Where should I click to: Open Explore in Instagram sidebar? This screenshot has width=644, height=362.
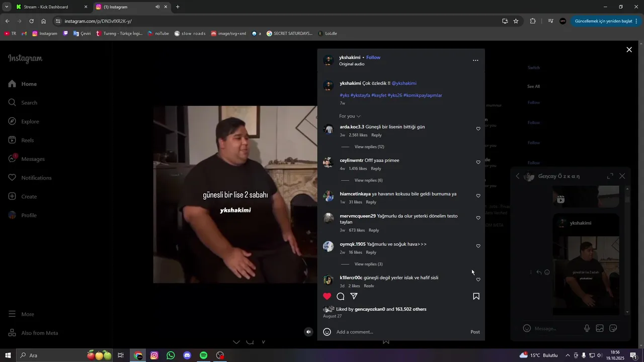(23, 122)
